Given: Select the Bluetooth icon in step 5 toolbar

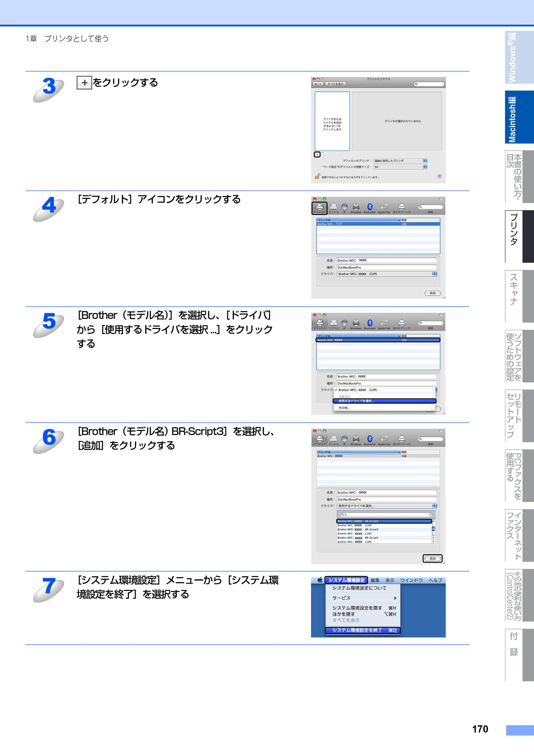Looking at the screenshot, I should pos(370,324).
